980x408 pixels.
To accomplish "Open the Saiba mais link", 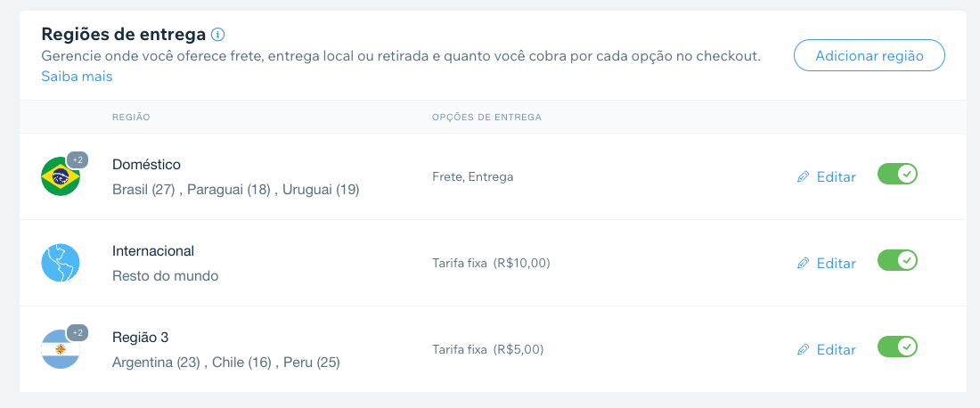I will click(77, 77).
